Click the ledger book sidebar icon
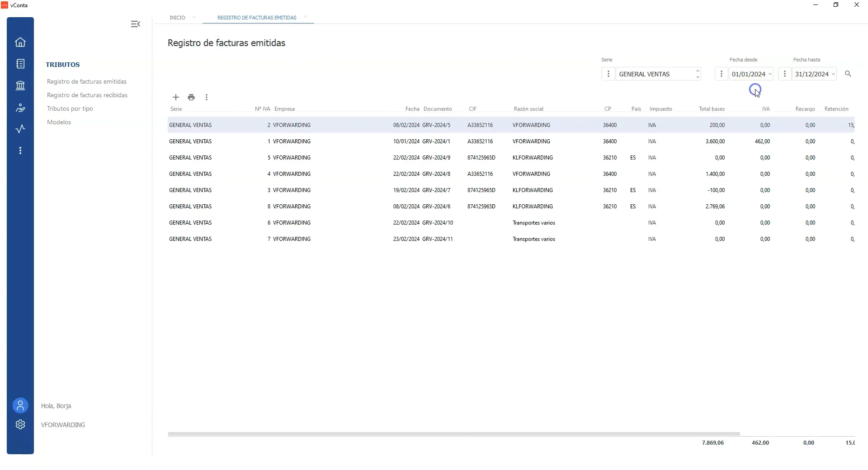Screen dimensions: 868x470 20,64
